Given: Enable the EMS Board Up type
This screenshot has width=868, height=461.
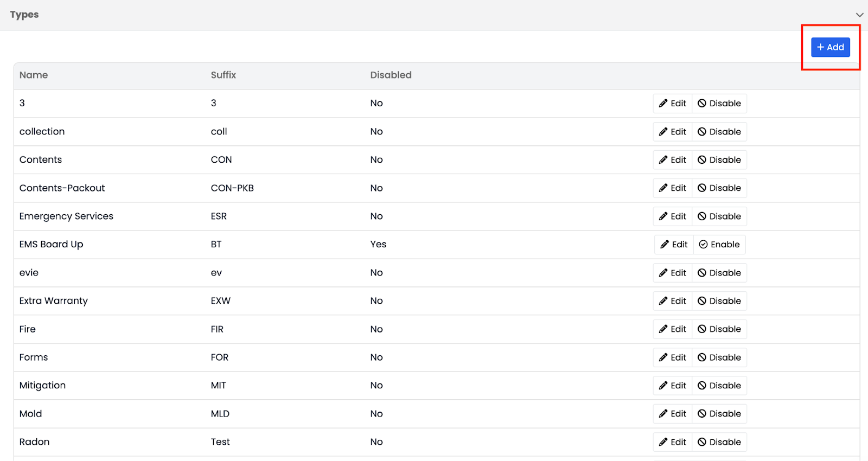Looking at the screenshot, I should [x=719, y=245].
